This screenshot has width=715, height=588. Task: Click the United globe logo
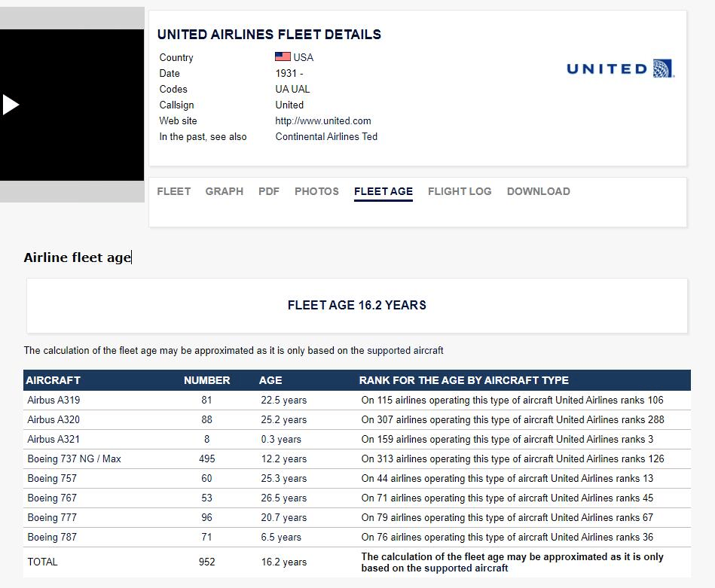pyautogui.click(x=664, y=69)
